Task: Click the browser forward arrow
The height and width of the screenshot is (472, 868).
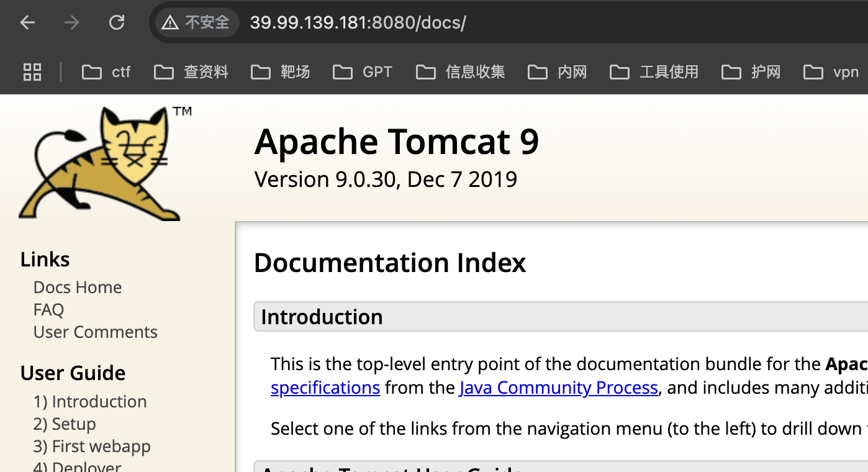Action: (72, 23)
